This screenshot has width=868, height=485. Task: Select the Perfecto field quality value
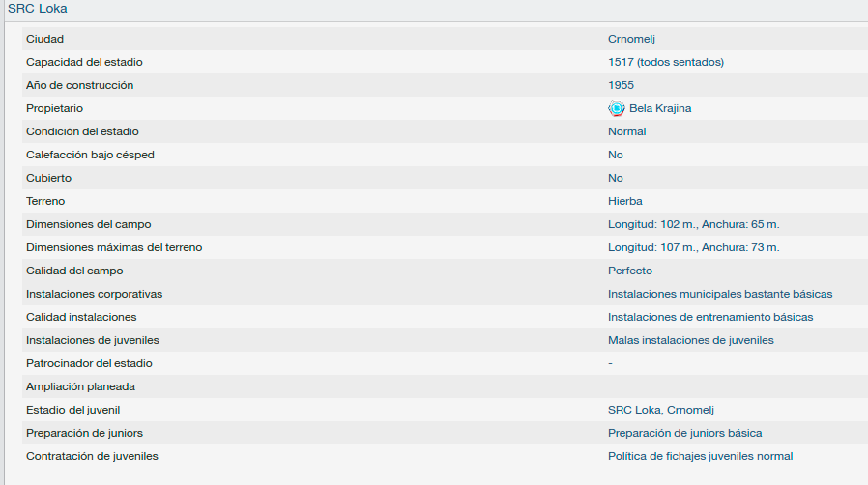pyautogui.click(x=630, y=271)
